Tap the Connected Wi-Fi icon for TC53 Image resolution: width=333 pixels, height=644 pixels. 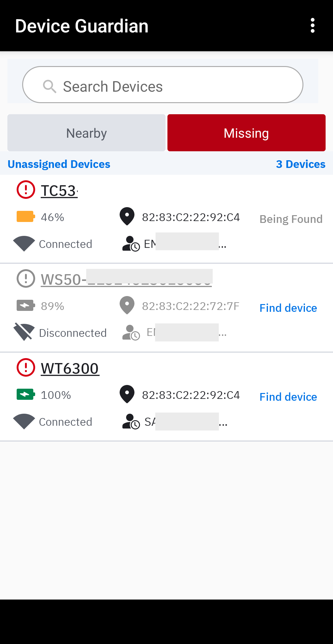[24, 244]
